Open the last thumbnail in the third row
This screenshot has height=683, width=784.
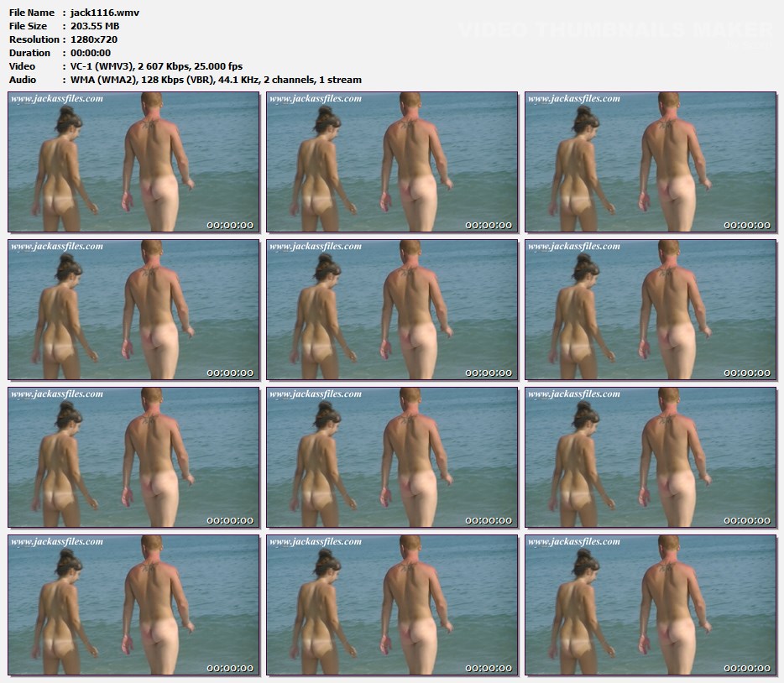[x=651, y=457]
